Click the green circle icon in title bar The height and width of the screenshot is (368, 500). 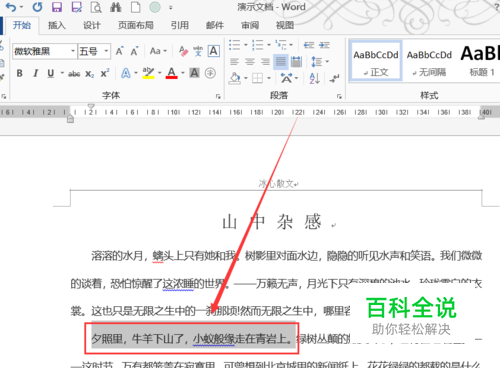tap(155, 7)
